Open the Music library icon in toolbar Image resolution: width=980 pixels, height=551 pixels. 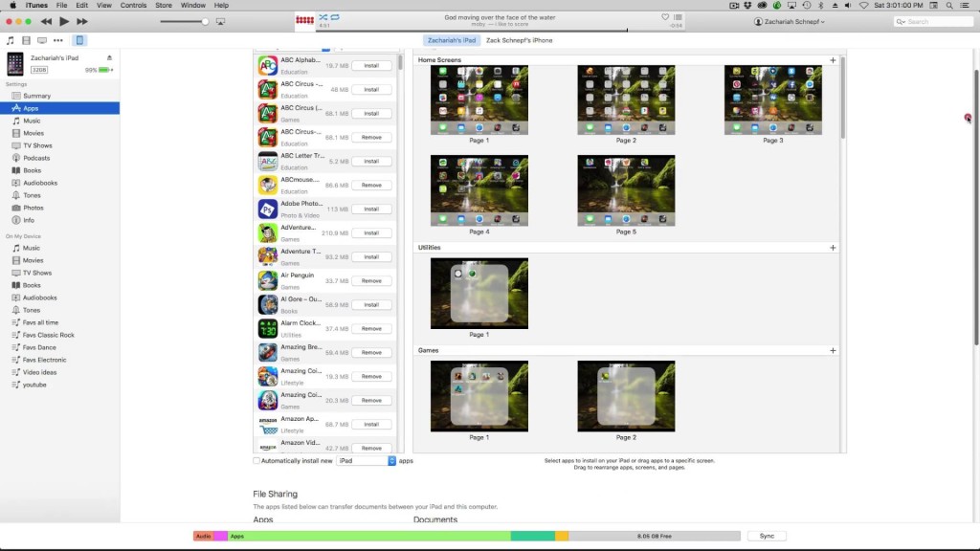pyautogui.click(x=11, y=40)
